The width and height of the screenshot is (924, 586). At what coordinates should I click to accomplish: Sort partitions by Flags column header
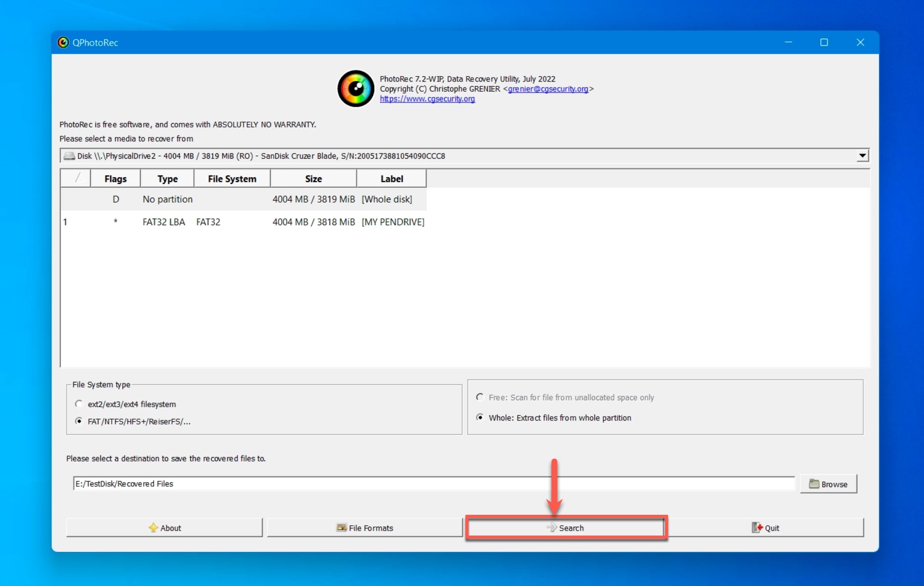(x=116, y=179)
